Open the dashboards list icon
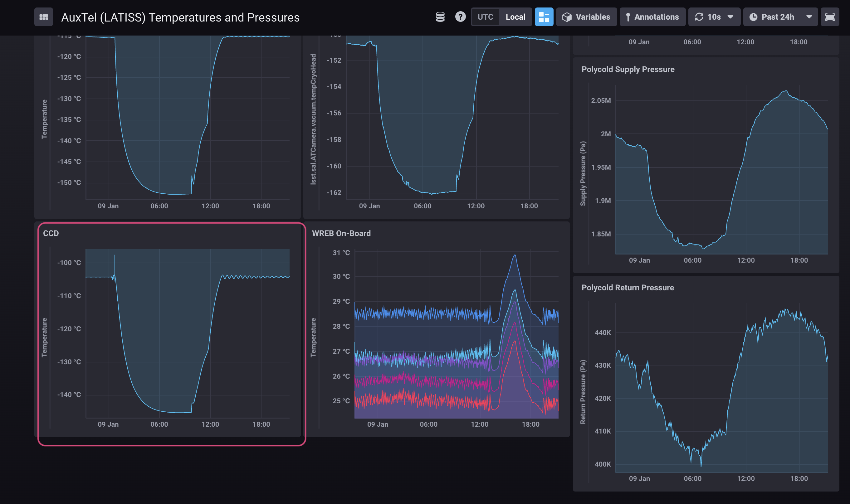Viewport: 850px width, 504px height. (x=43, y=17)
